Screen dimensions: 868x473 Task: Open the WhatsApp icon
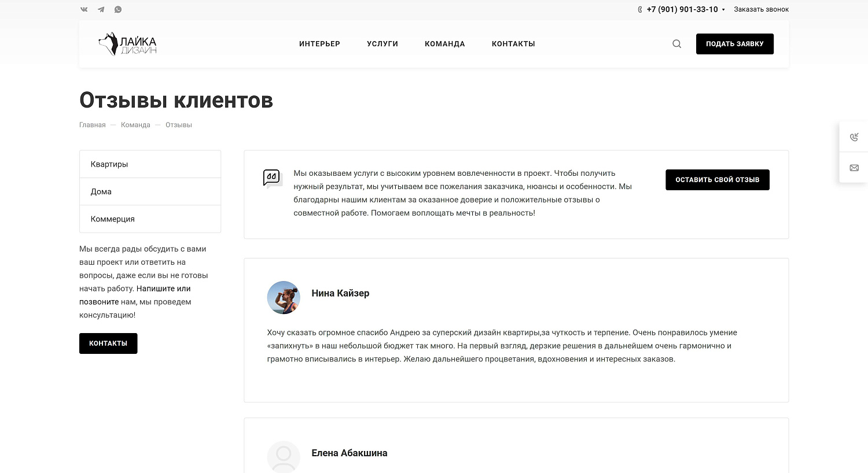click(x=118, y=9)
